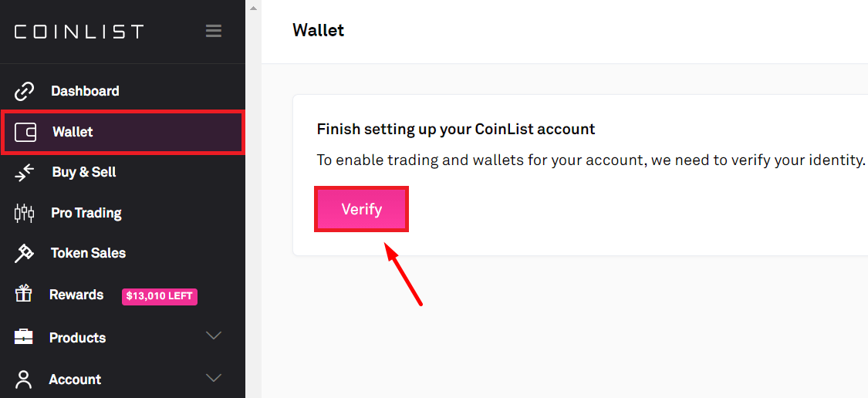Click the Rewards gift icon
The image size is (868, 398).
[25, 294]
